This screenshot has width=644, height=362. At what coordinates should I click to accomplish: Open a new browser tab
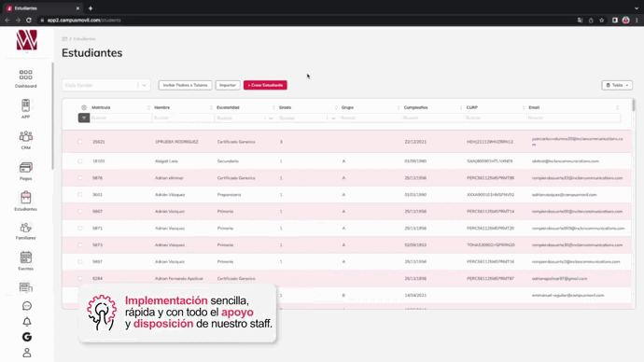pyautogui.click(x=91, y=8)
